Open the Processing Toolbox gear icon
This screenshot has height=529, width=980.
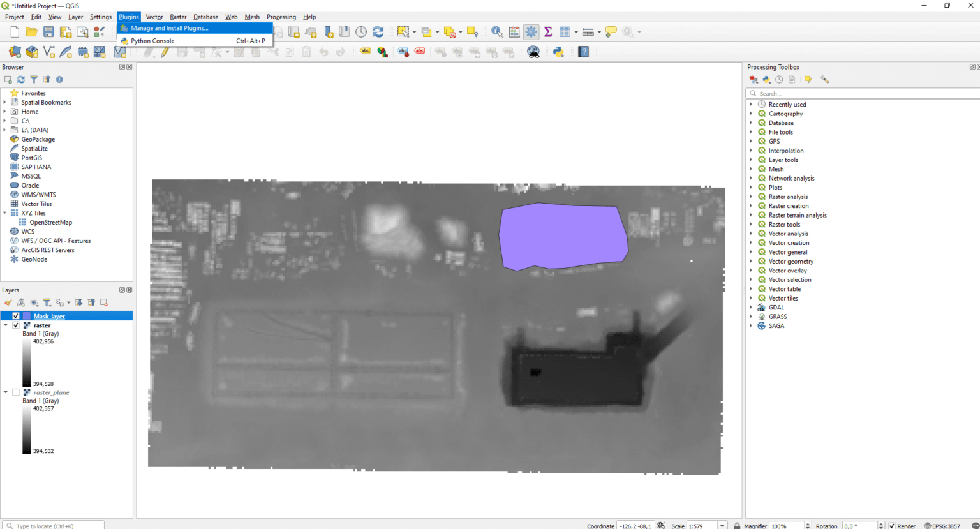point(531,32)
